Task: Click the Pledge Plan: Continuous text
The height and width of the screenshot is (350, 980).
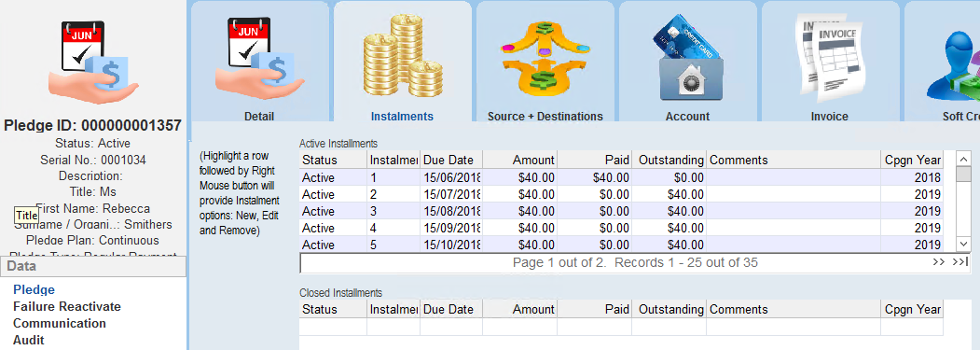Action: pyautogui.click(x=93, y=241)
